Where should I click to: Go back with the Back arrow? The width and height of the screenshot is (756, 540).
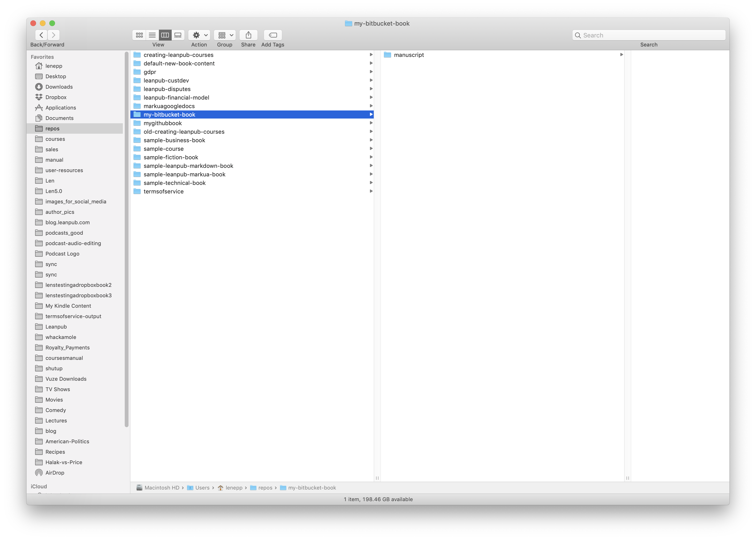coord(41,35)
